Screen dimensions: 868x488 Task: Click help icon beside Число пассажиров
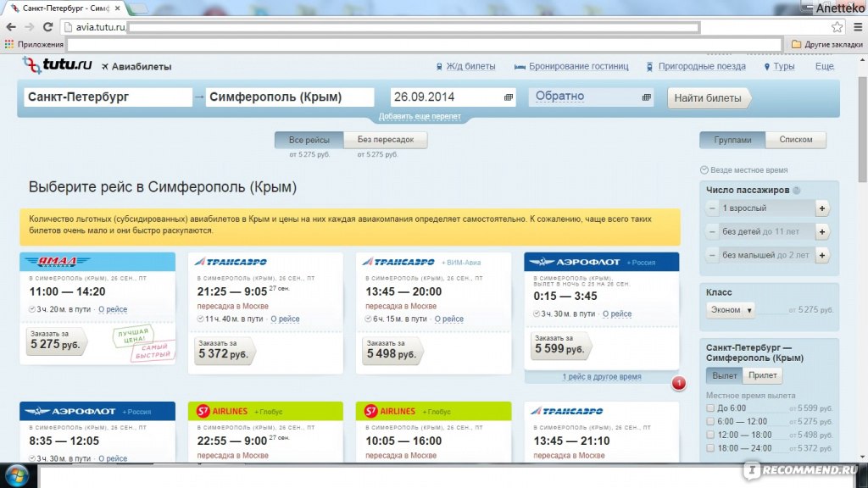click(796, 190)
